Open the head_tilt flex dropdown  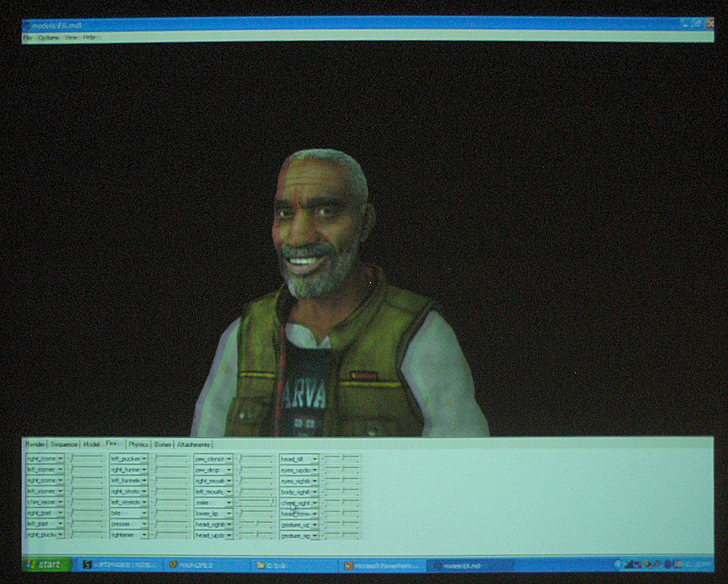click(298, 459)
